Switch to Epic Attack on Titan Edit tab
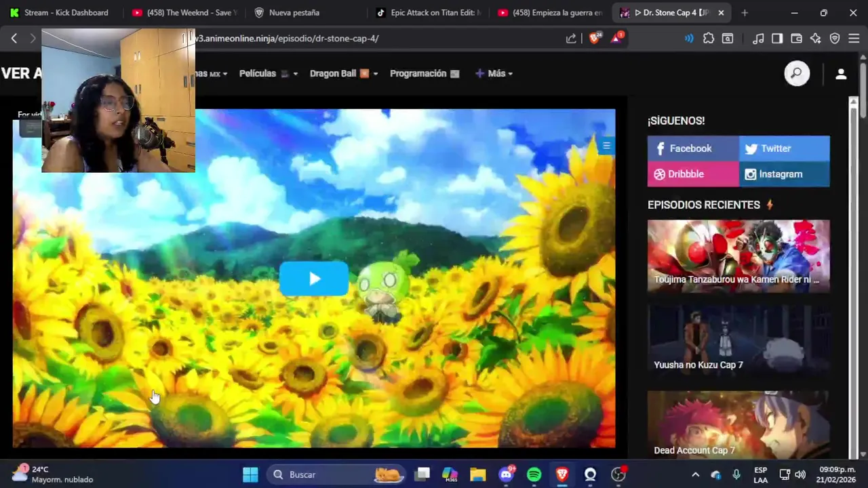This screenshot has height=488, width=868. coord(429,12)
